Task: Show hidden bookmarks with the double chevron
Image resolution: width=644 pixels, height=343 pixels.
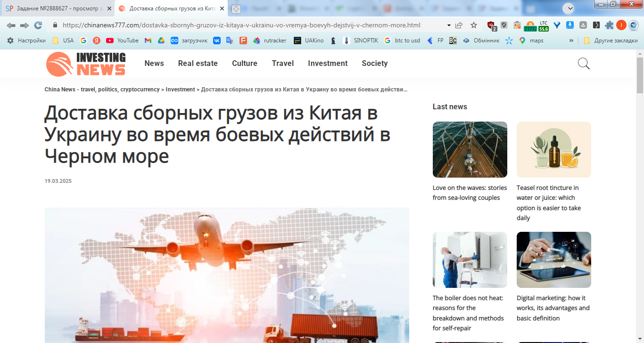Action: 571,41
